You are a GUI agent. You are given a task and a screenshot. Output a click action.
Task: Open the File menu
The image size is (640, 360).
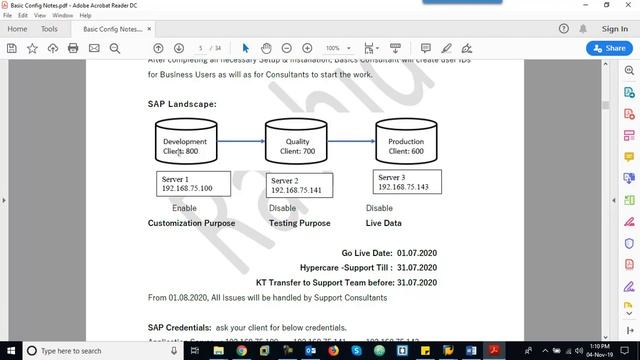[x=7, y=16]
